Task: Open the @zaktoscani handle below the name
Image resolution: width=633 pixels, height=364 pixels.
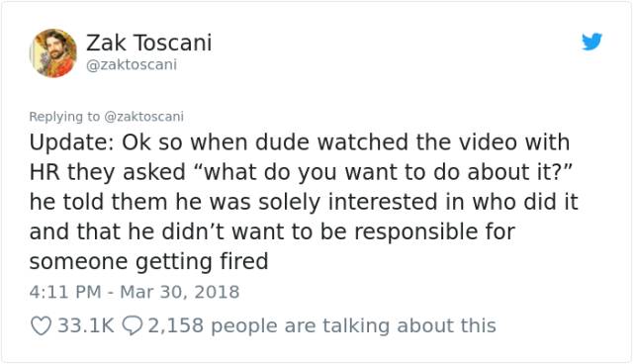Action: [132, 64]
